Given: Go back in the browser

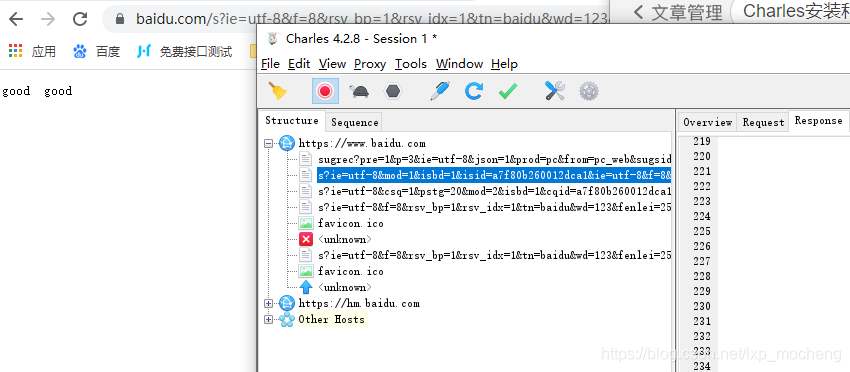Looking at the screenshot, I should point(16,20).
